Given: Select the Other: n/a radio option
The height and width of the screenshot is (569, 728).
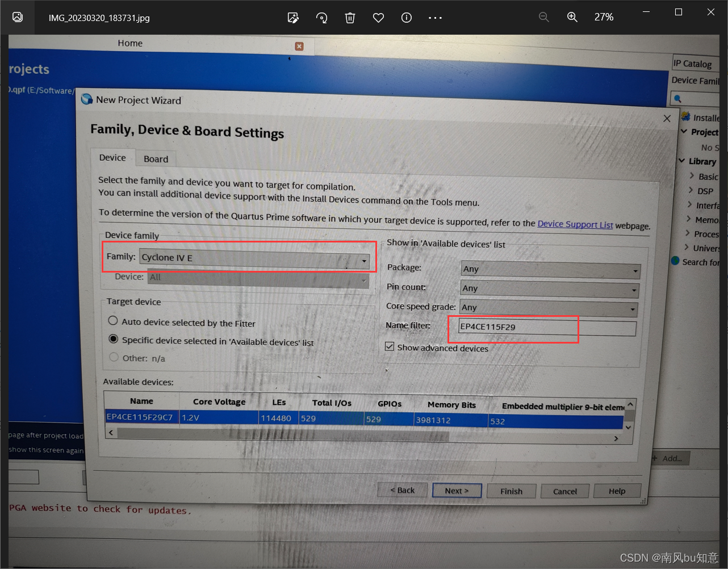Looking at the screenshot, I should coord(114,357).
